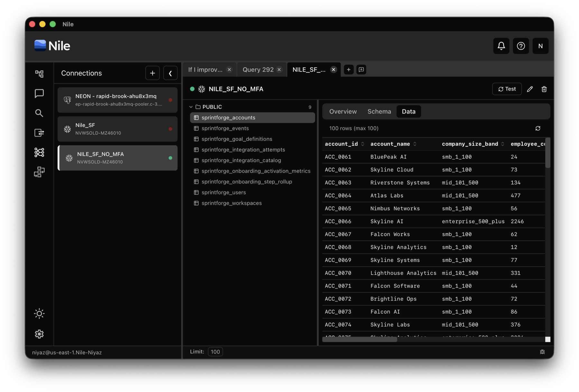Add a new tab with plus icon

tap(349, 70)
